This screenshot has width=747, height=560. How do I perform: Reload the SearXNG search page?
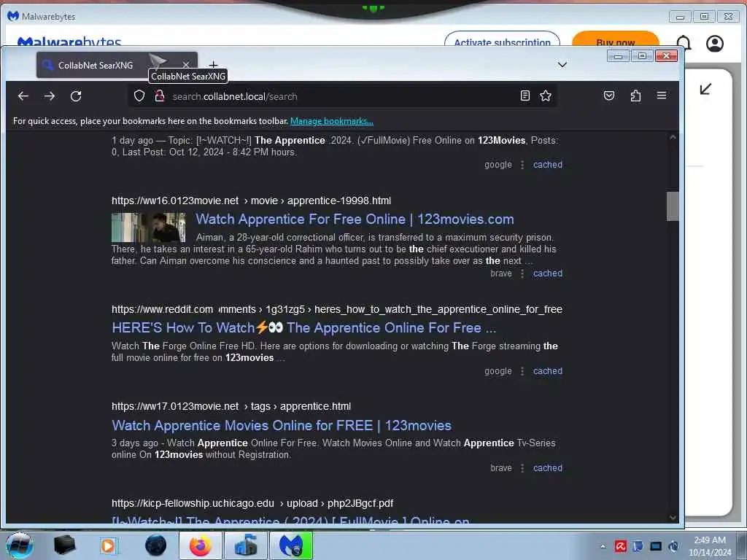[76, 96]
